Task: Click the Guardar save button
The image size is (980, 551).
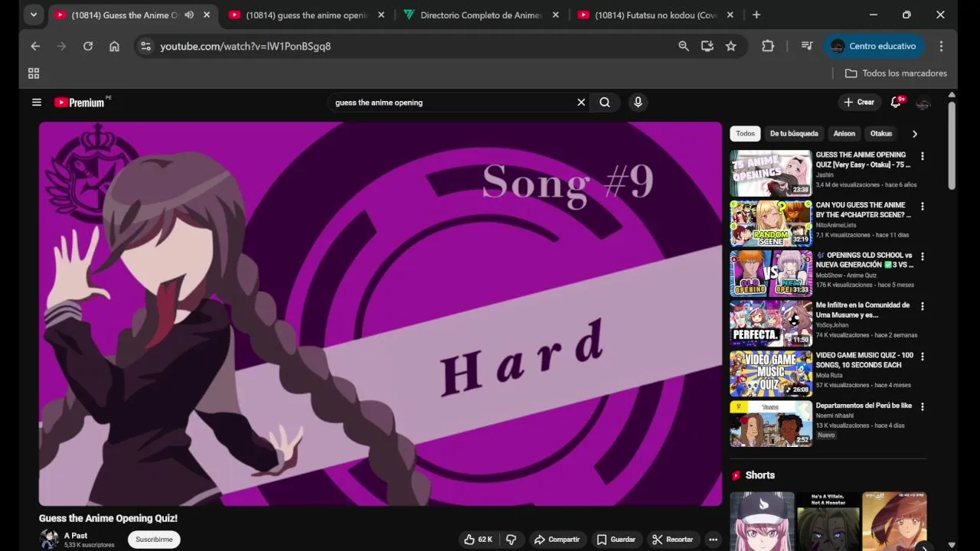Action: 616,540
